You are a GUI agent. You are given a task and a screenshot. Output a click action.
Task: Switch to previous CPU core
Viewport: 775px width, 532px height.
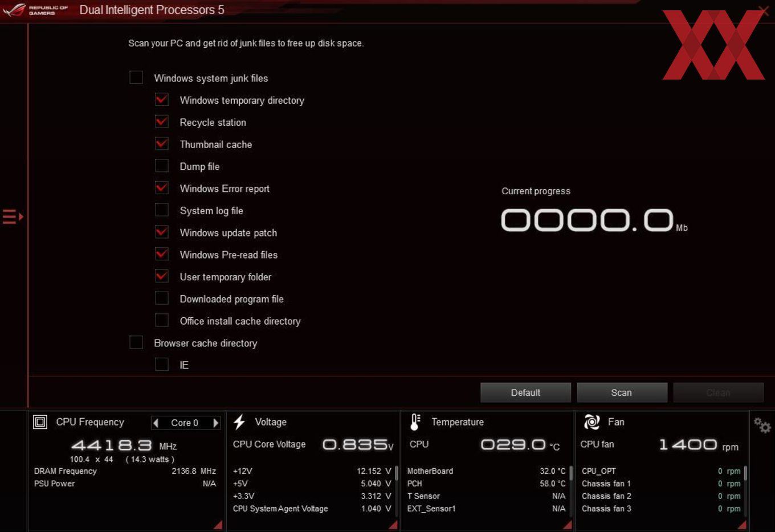coord(156,423)
